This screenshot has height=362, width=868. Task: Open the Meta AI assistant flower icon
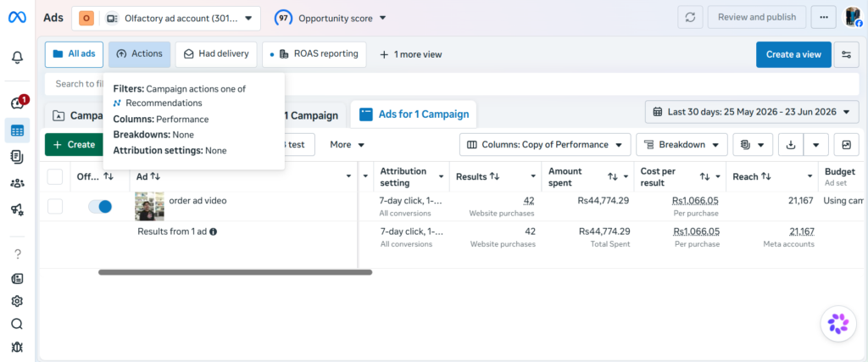pyautogui.click(x=838, y=323)
